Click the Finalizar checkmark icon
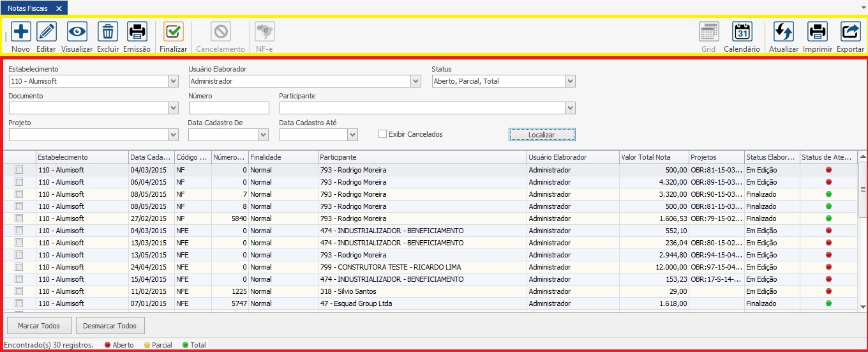868x352 pixels. tap(173, 31)
